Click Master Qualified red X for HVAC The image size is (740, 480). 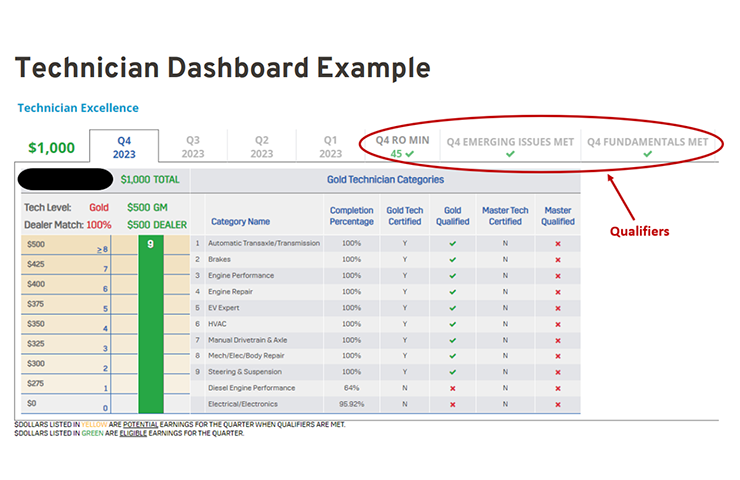(x=557, y=324)
